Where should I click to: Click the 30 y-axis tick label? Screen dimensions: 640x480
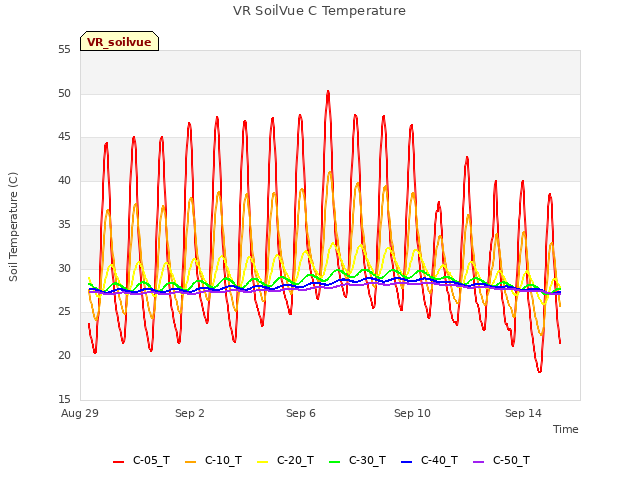(x=64, y=268)
